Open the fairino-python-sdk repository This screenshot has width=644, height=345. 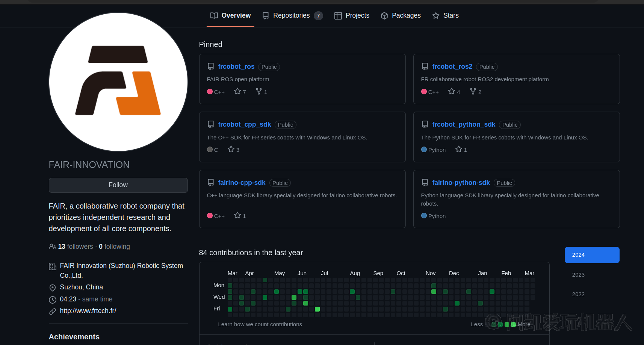point(461,183)
